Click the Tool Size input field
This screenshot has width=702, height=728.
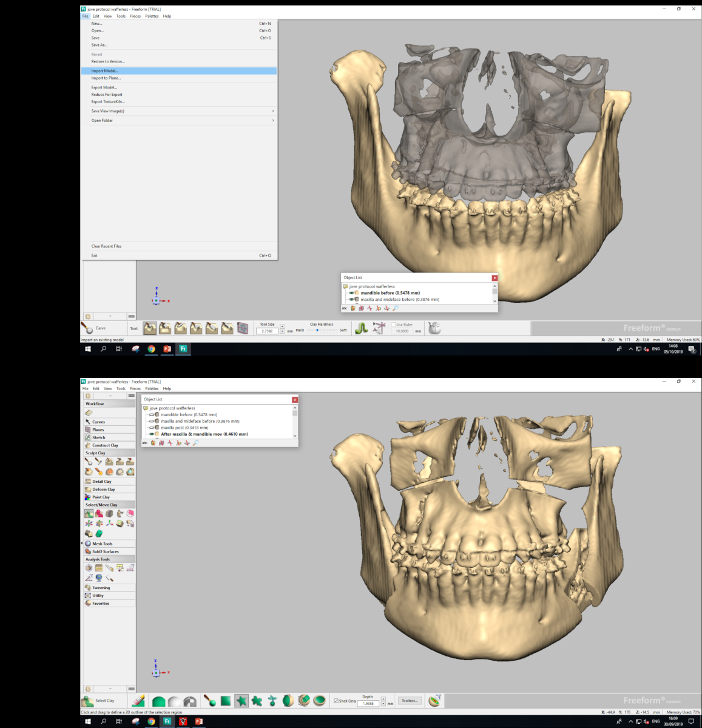coord(268,331)
